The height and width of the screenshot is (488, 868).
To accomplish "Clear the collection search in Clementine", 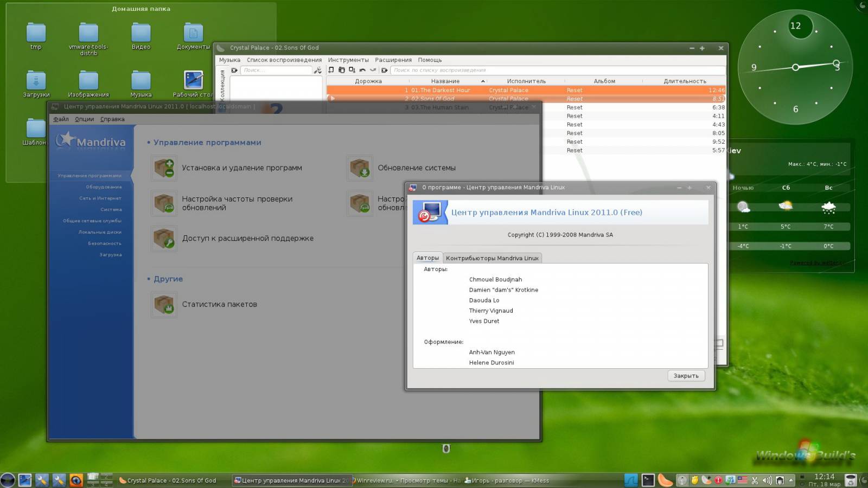I will 234,70.
